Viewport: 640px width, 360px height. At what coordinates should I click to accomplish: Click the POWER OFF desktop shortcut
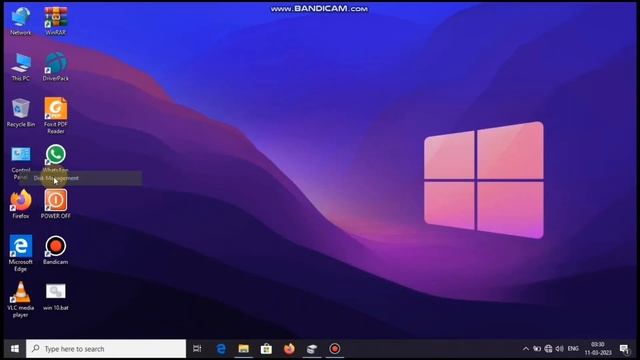(x=56, y=204)
